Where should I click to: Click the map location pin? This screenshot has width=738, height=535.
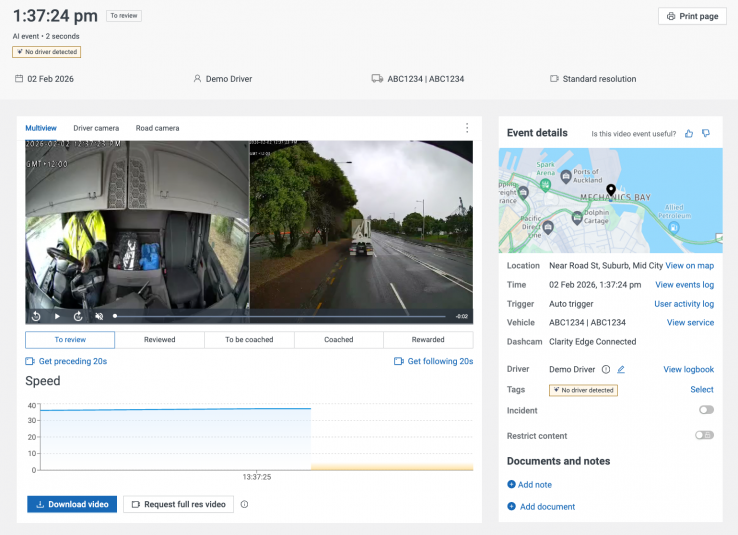611,190
